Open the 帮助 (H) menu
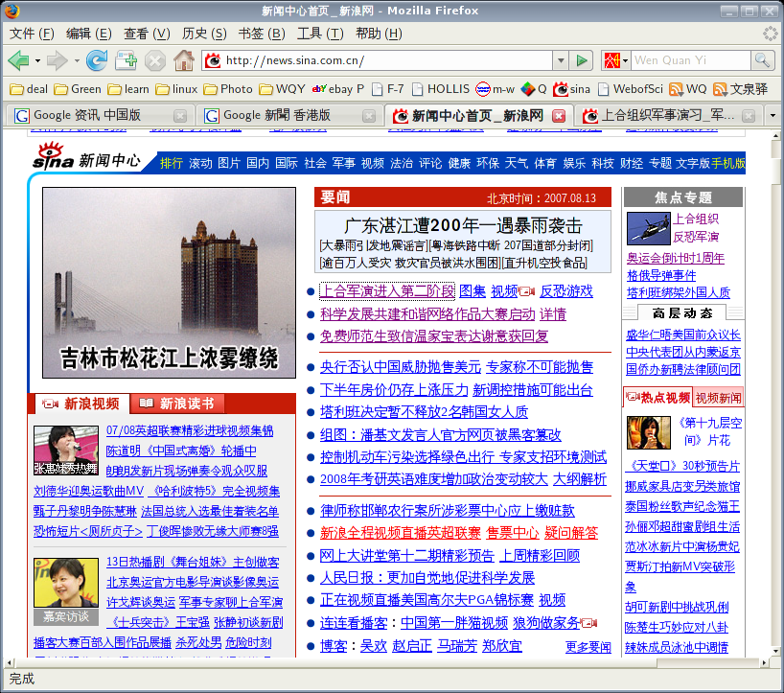Image resolution: width=784 pixels, height=693 pixels. (379, 34)
